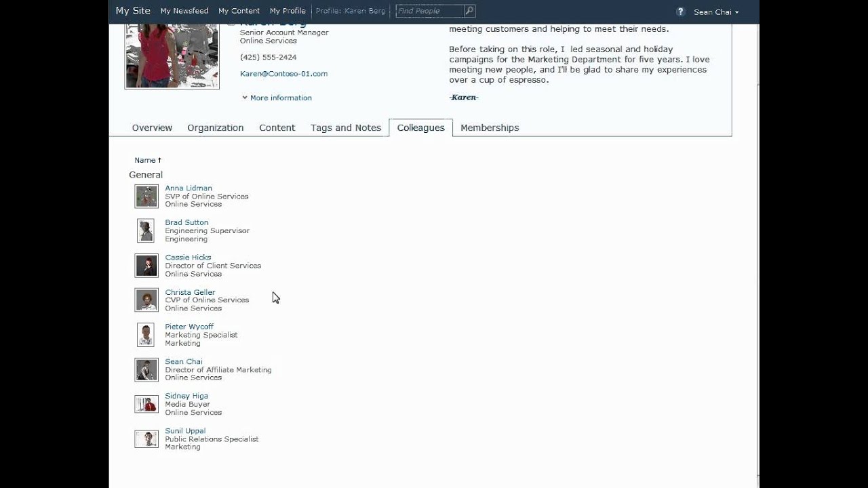Switch to the Memberships tab
Viewport: 868px width, 488px height.
[x=490, y=127]
